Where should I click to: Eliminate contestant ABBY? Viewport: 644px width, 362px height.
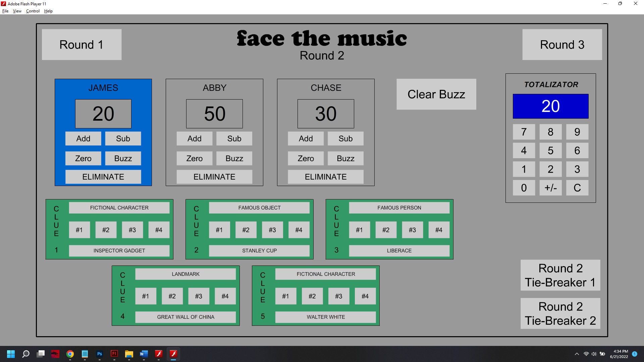point(214,177)
